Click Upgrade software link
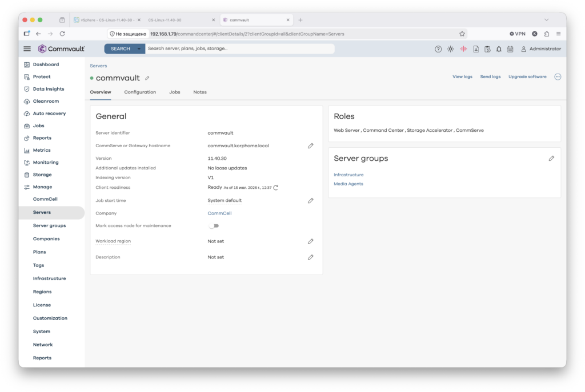 (527, 77)
